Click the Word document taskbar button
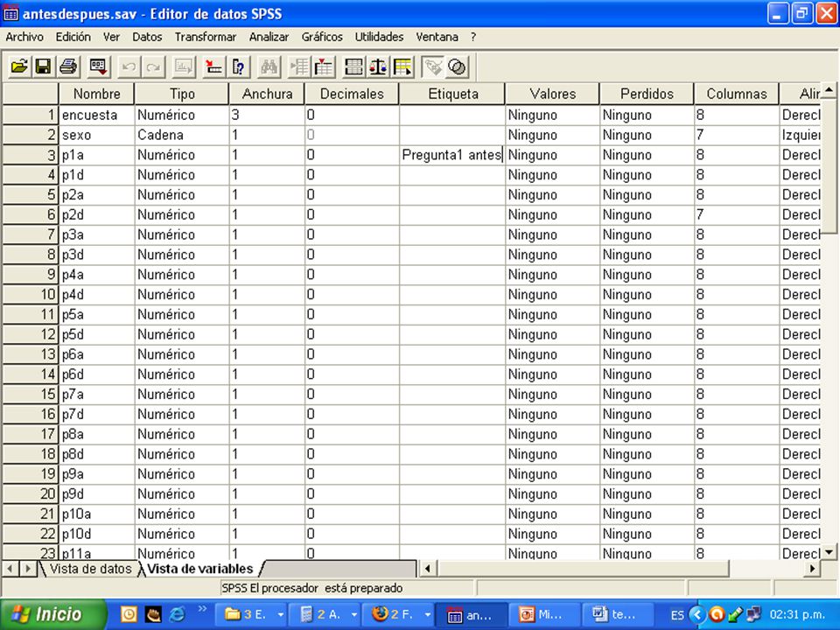840x630 pixels. 619,614
